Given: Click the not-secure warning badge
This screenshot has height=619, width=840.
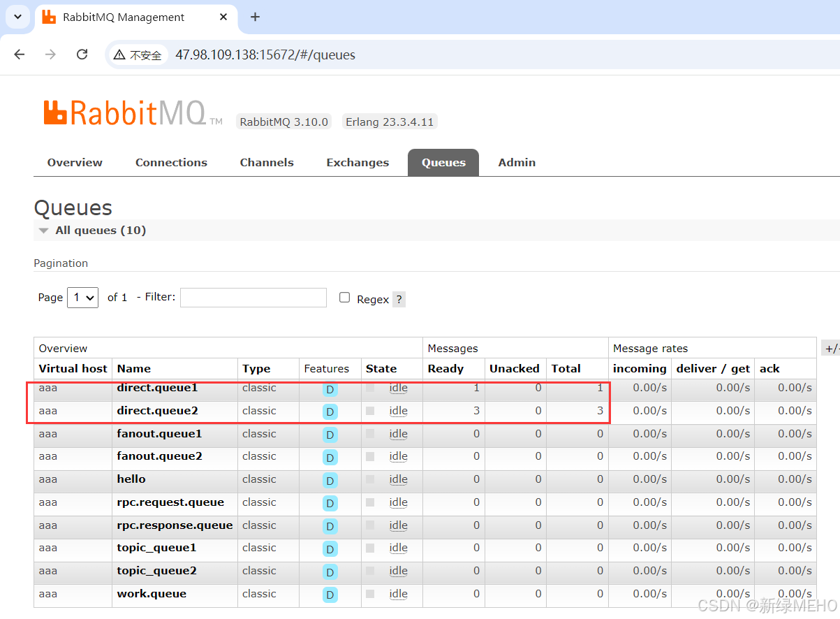Looking at the screenshot, I should click(x=138, y=54).
